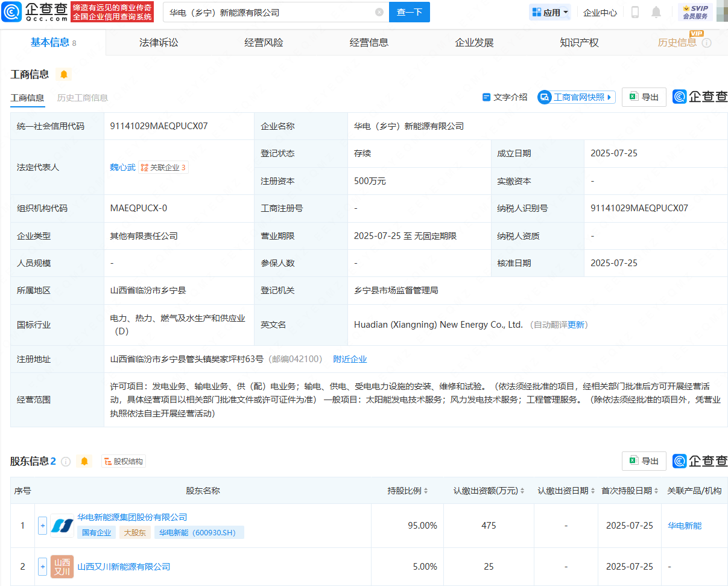The height and width of the screenshot is (586, 728).
Task: Click the 导出 Excel export icon above the table
Action: pos(644,97)
